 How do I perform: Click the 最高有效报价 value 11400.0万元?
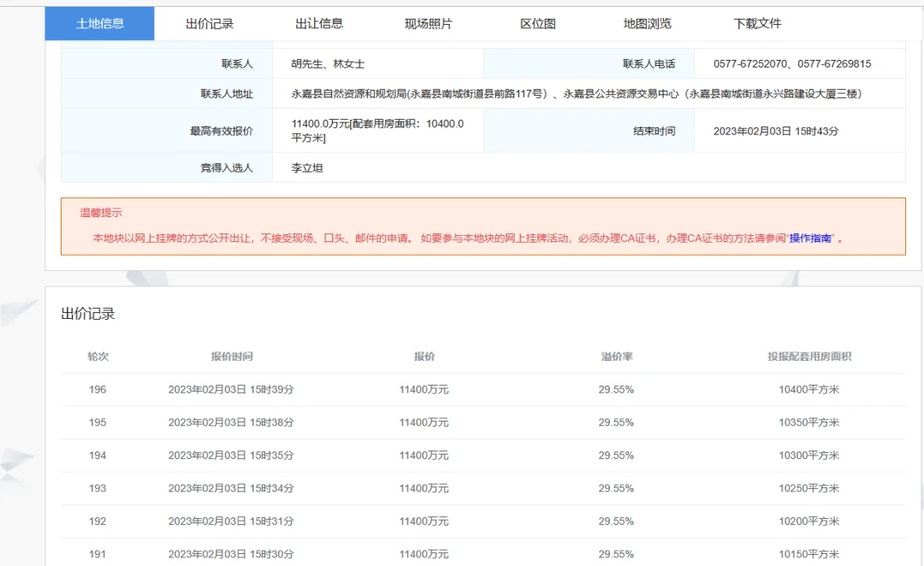click(x=378, y=130)
